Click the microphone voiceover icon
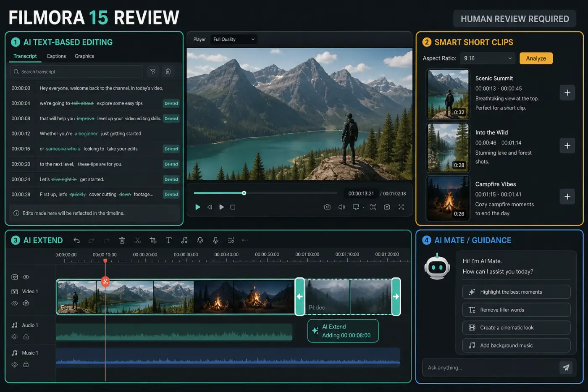This screenshot has width=588, height=392. click(x=215, y=240)
